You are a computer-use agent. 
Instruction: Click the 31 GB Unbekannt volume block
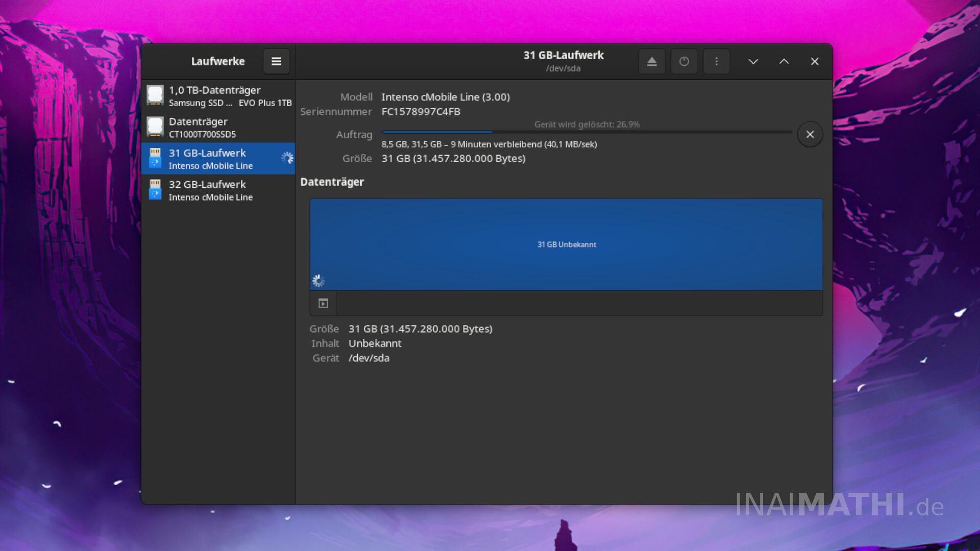click(566, 244)
